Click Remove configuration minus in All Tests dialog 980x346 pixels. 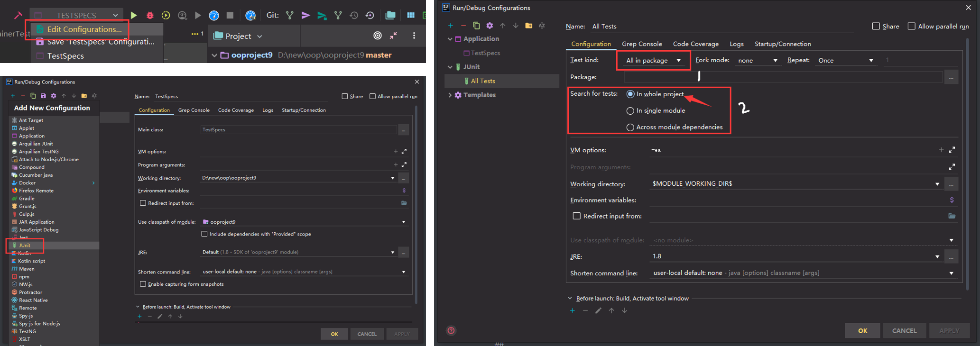[x=463, y=26]
